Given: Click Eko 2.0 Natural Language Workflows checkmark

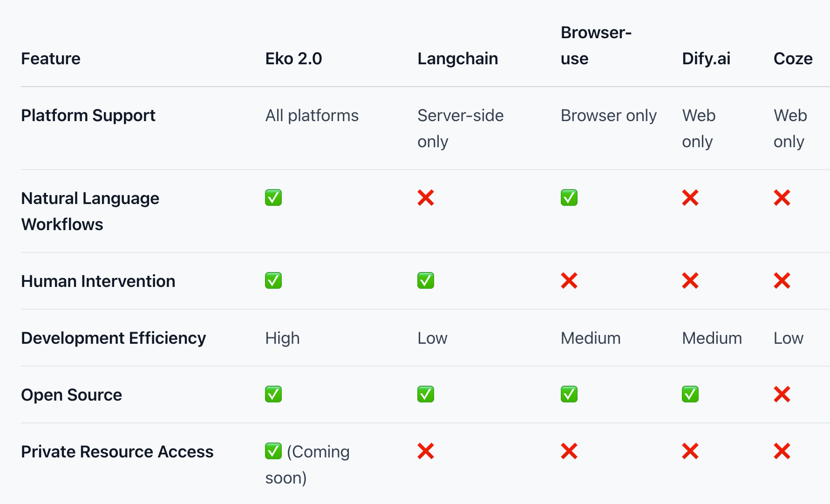Looking at the screenshot, I should (x=273, y=198).
